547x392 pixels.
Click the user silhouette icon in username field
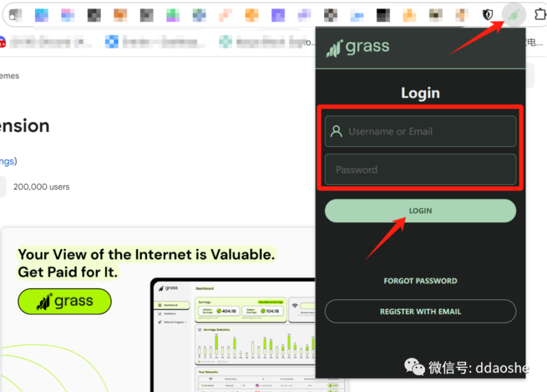tap(337, 132)
